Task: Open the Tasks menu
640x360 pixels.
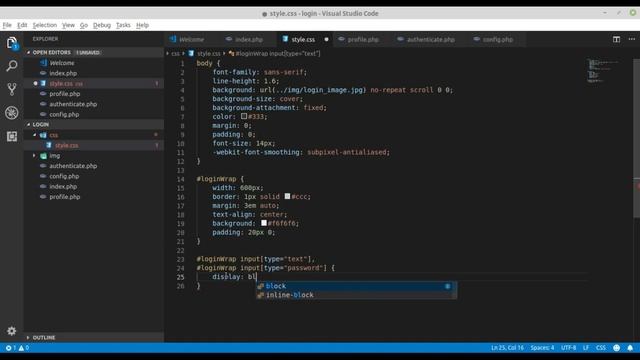Action: click(x=123, y=25)
